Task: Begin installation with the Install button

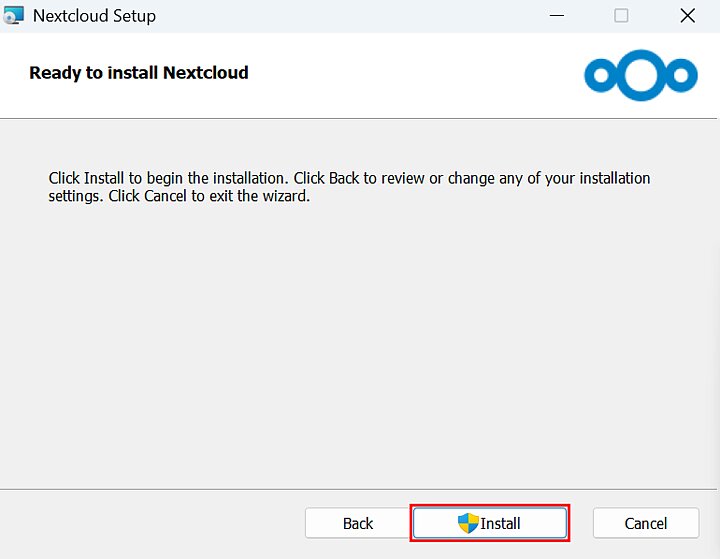Action: pos(490,523)
